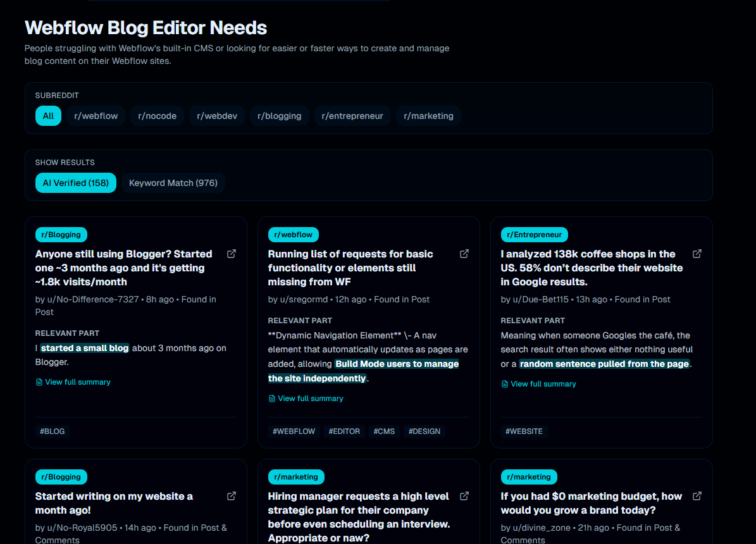Screen dimensions: 756x544
Task: Open external link for Hiring manager post
Action: click(x=464, y=496)
